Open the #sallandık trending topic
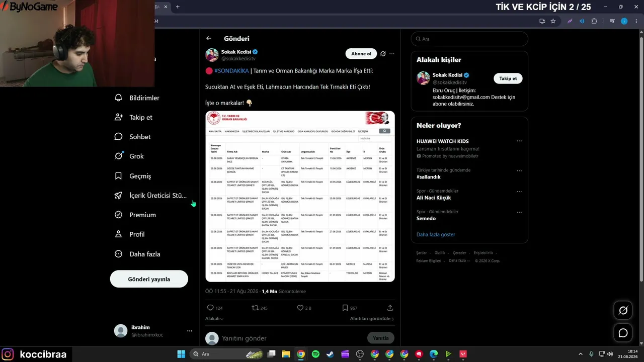Viewport: 644px width, 362px height. 429,177
